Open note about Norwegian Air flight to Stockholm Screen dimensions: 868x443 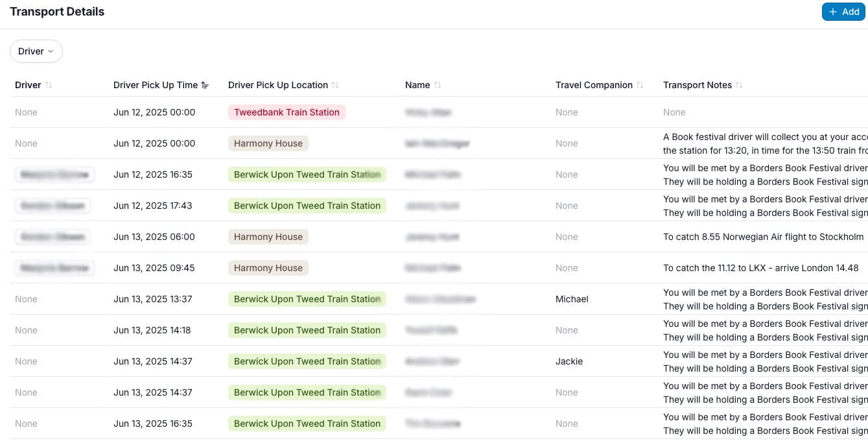pos(764,237)
